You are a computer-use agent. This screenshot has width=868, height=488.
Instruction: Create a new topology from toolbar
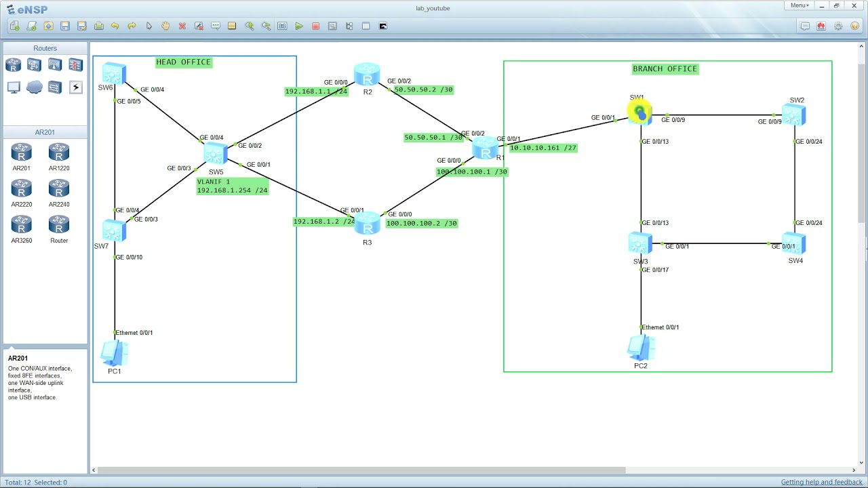coord(15,26)
